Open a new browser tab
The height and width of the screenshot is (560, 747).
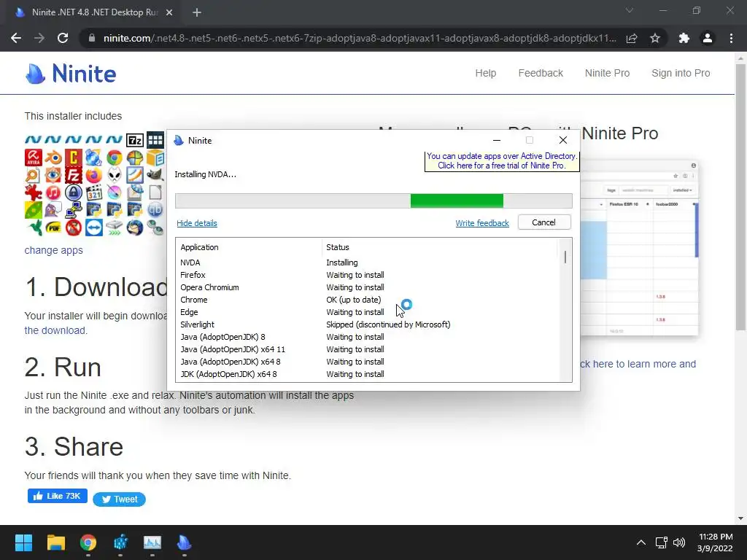pos(197,12)
